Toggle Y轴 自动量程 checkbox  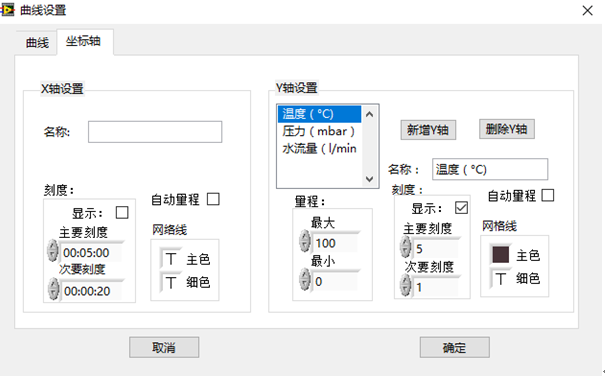point(548,196)
